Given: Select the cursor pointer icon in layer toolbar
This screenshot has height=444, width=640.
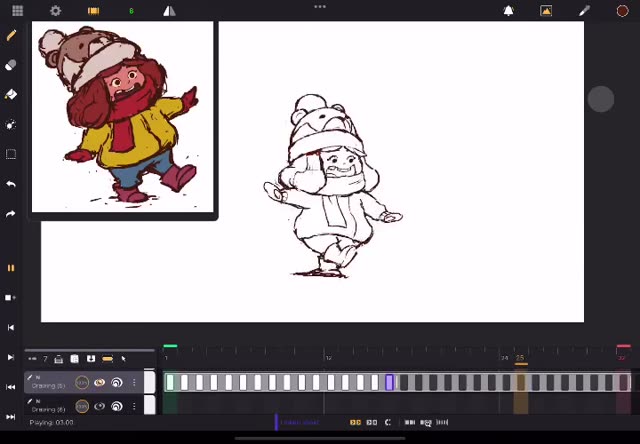Looking at the screenshot, I should (x=123, y=359).
